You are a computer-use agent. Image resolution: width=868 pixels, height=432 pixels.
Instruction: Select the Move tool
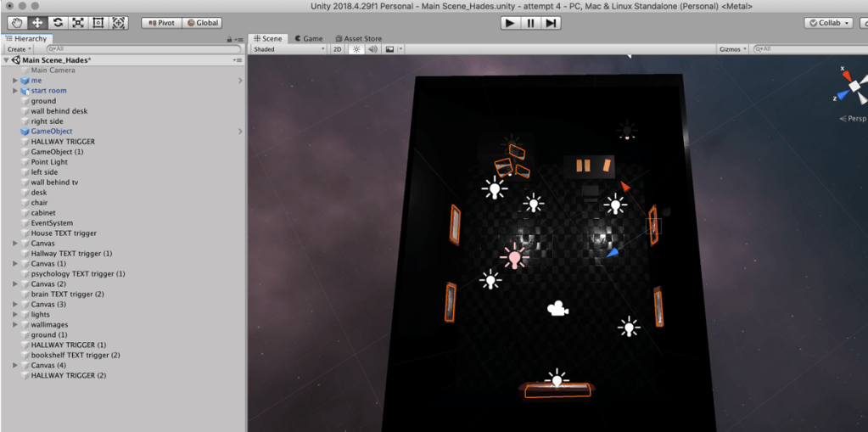(x=37, y=23)
